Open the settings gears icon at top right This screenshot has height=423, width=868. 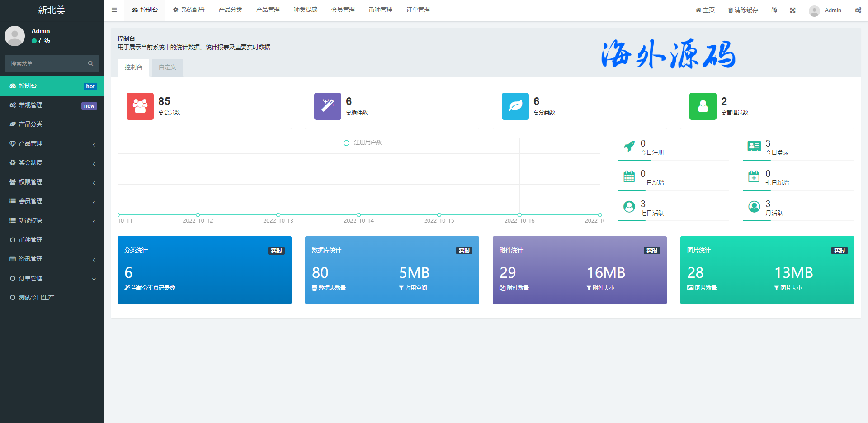(858, 10)
